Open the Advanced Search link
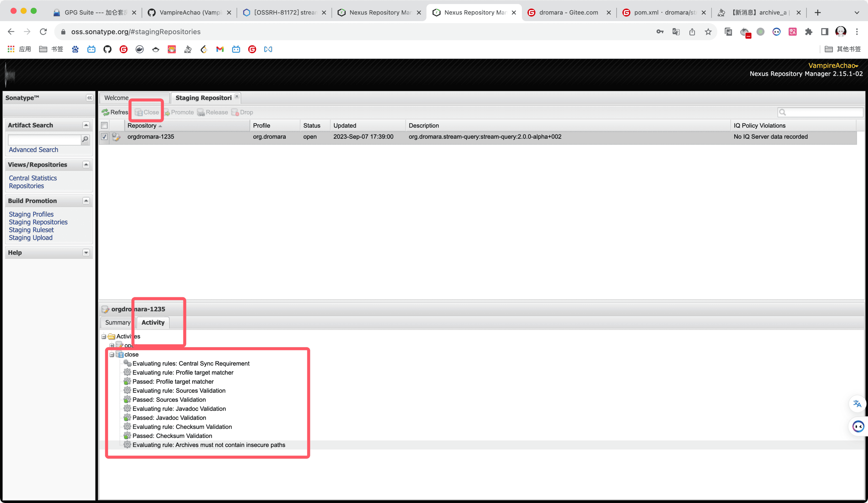This screenshot has width=868, height=503. (33, 150)
